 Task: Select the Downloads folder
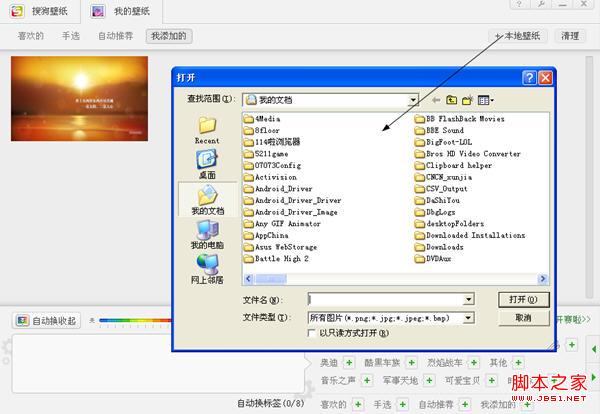point(439,247)
